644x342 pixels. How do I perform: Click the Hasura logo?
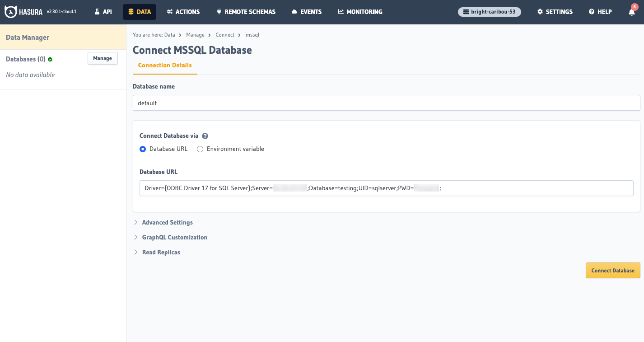point(23,12)
